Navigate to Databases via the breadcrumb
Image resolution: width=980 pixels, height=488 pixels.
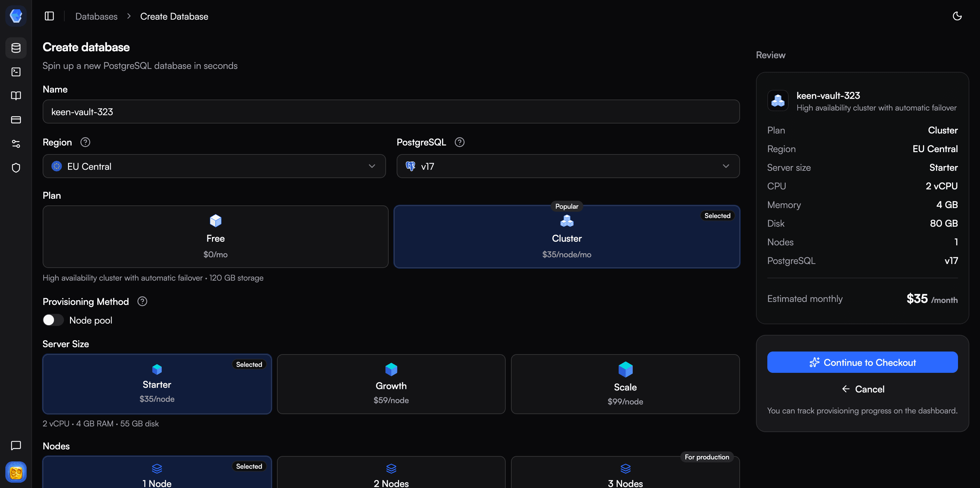[x=96, y=16]
